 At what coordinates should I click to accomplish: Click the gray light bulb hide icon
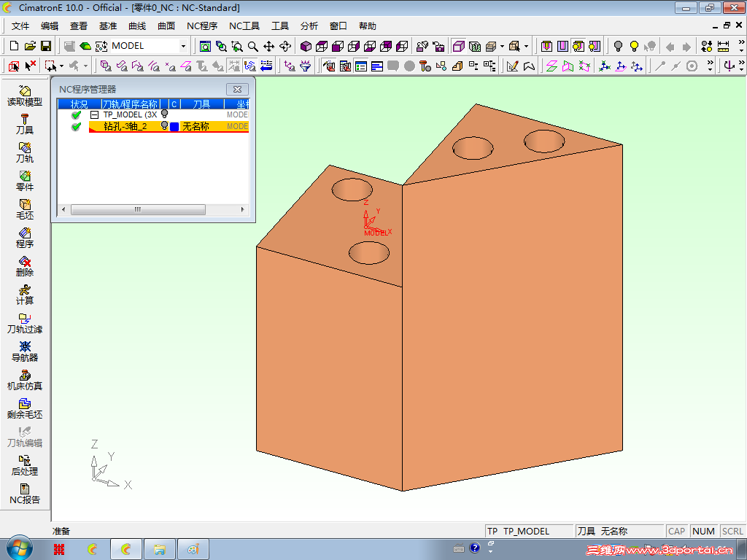click(618, 46)
